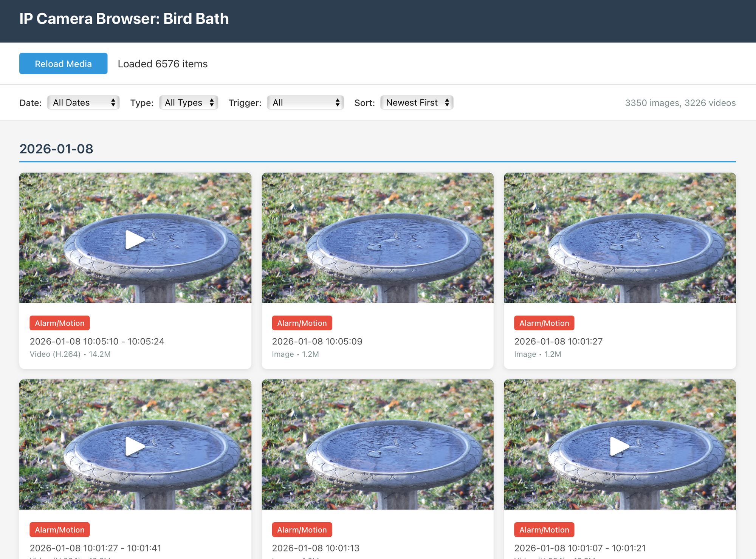Open the 10:05:09 image thumbnail
Image resolution: width=756 pixels, height=559 pixels.
pos(377,238)
